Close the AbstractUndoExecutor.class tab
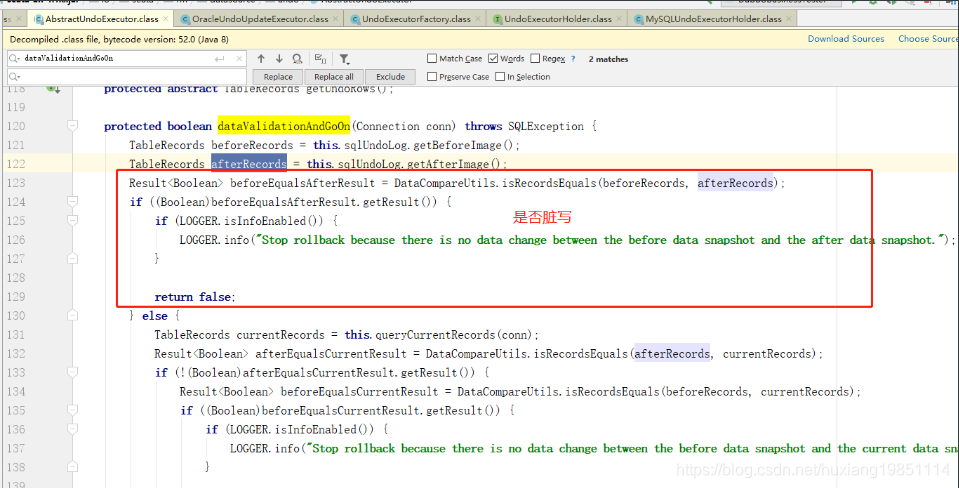 coord(168,19)
